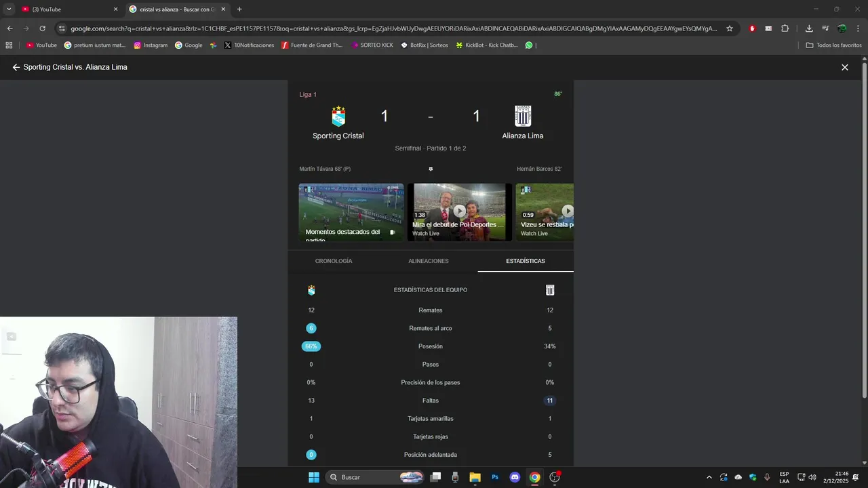Open SORTEO KICK bookmark
The image size is (868, 488).
click(x=372, y=45)
